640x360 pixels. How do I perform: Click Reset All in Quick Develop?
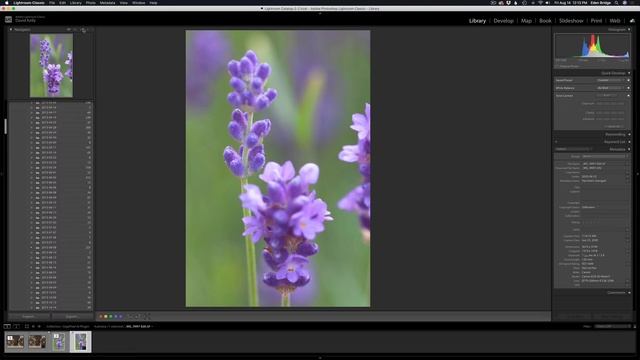614,127
